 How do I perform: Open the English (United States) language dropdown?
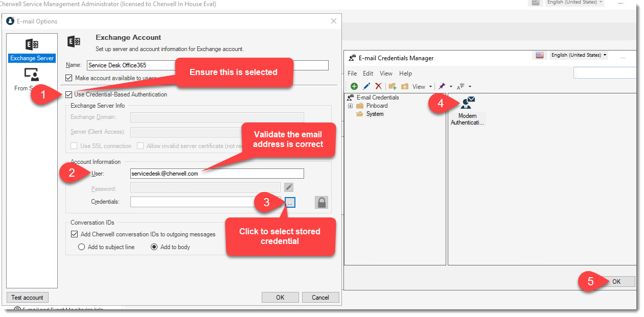579,55
